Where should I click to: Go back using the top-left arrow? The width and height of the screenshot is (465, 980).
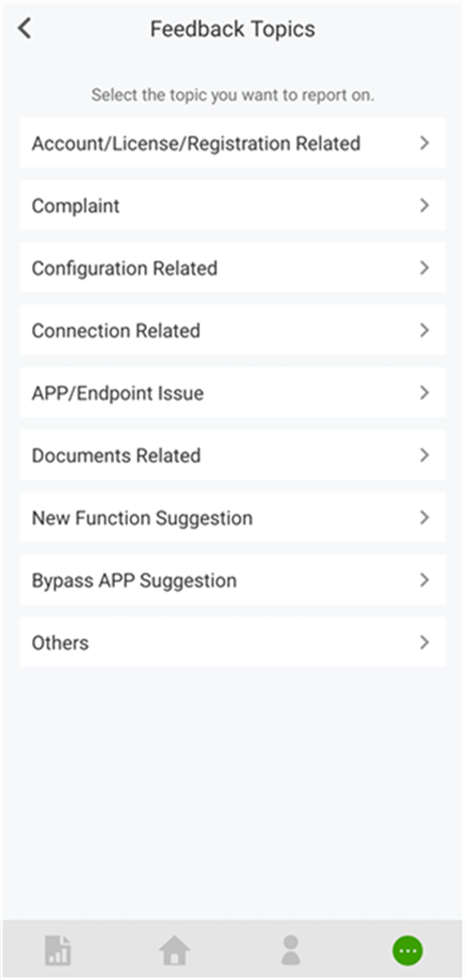[x=24, y=29]
